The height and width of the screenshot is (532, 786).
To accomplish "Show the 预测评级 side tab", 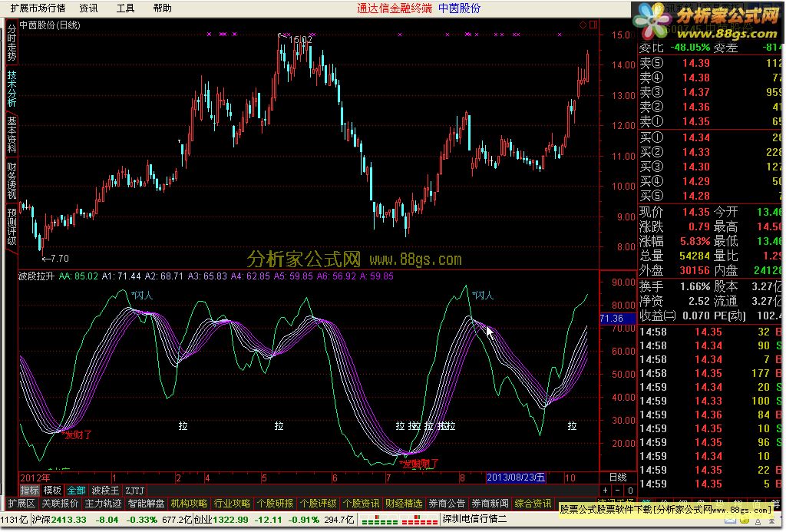I will pos(12,226).
